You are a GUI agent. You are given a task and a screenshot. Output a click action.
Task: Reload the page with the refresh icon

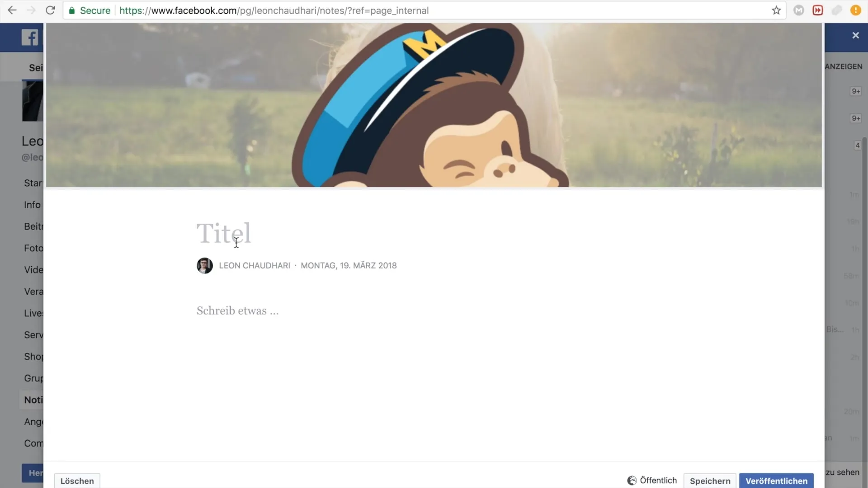coord(50,10)
